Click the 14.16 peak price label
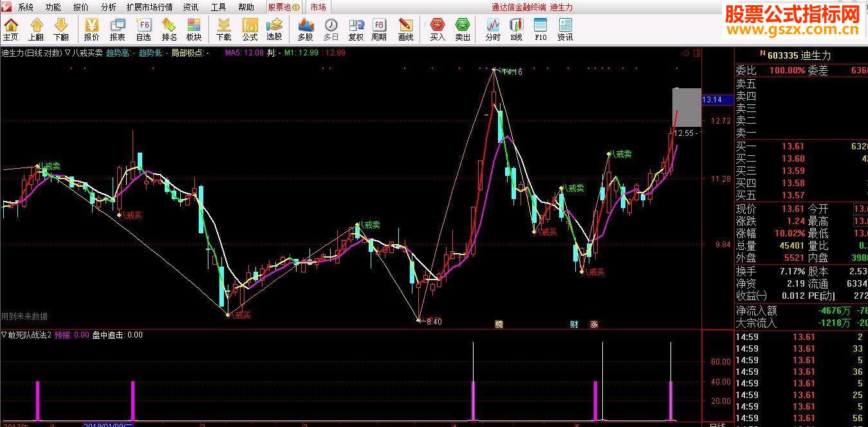The image size is (868, 427). point(513,72)
